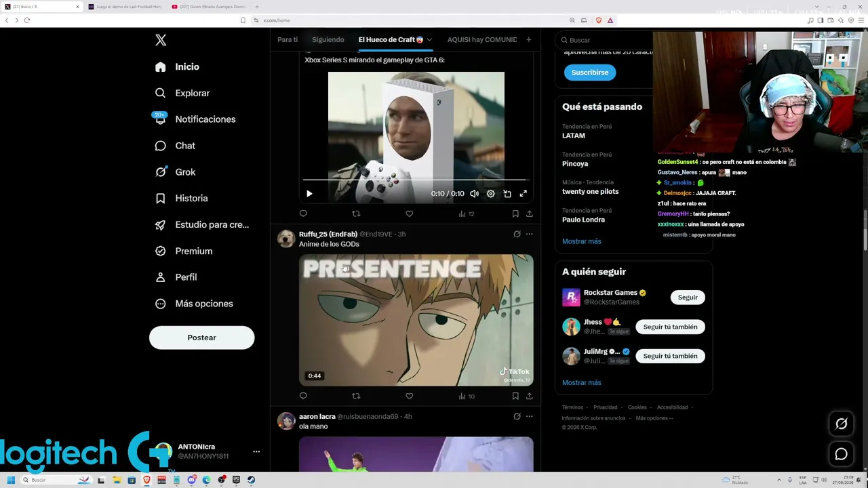The height and width of the screenshot is (488, 868).
Task: Bookmark the Ruffu_25 anime post
Action: (x=515, y=396)
